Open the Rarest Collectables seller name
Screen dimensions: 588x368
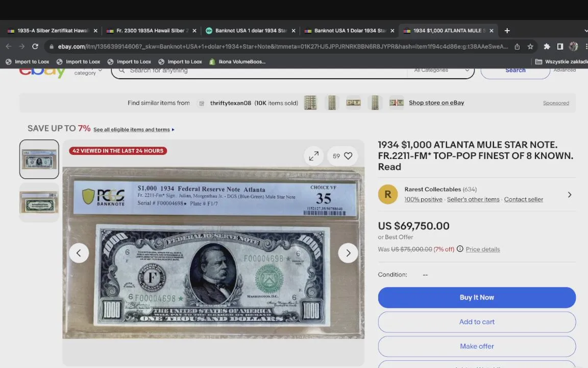[433, 189]
